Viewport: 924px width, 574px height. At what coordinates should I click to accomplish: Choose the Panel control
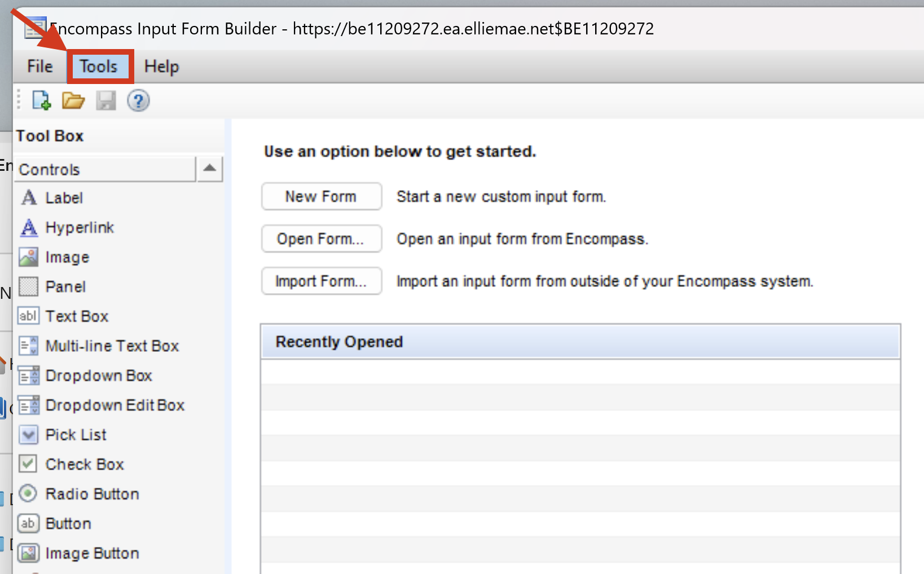(65, 287)
